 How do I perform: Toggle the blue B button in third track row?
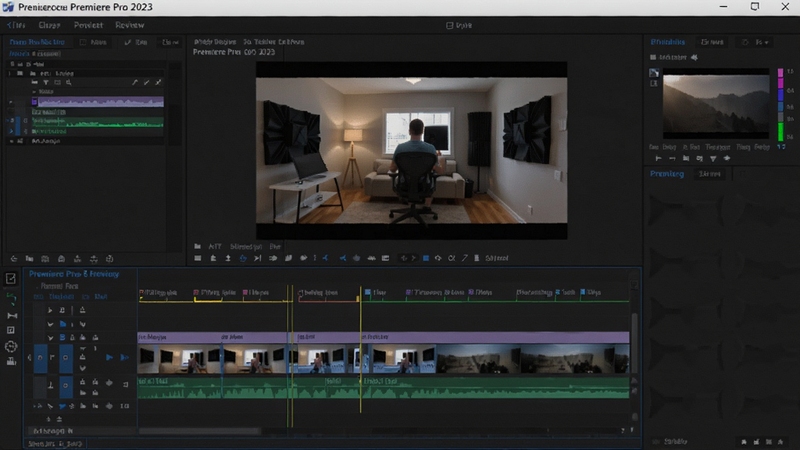(x=62, y=337)
